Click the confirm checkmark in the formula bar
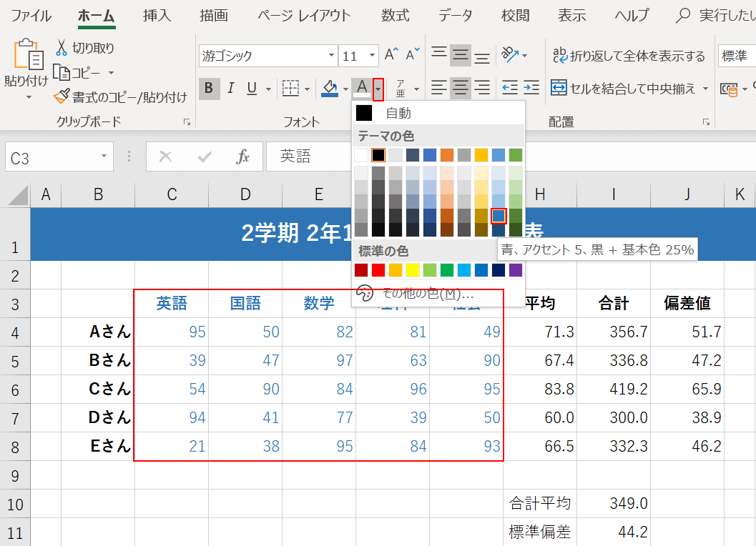Viewport: 756px width, 546px height. (x=205, y=157)
